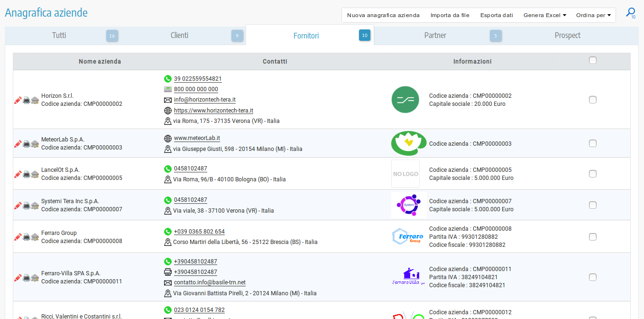The image size is (644, 319).
Task: Click the MeteorLab lotus logo
Action: click(x=408, y=143)
